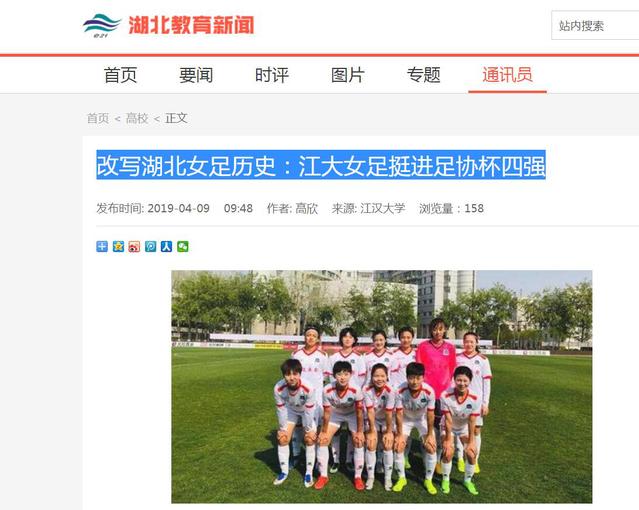Share article via WeChat icon

(183, 246)
